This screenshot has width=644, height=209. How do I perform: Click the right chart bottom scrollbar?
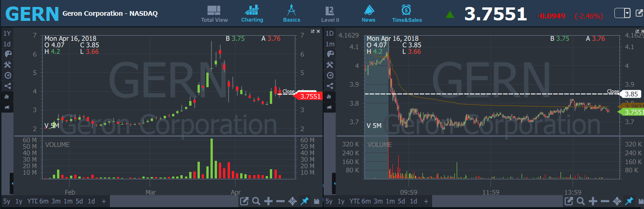point(497,201)
